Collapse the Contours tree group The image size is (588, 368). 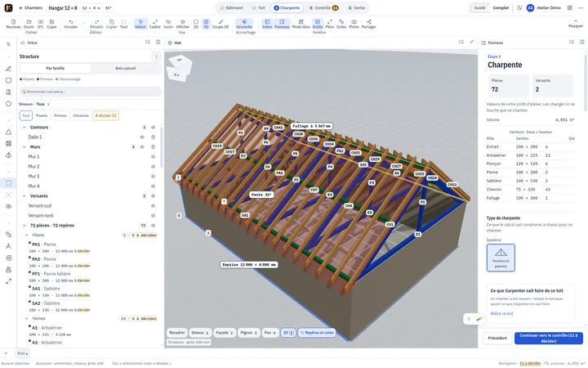[x=24, y=128]
